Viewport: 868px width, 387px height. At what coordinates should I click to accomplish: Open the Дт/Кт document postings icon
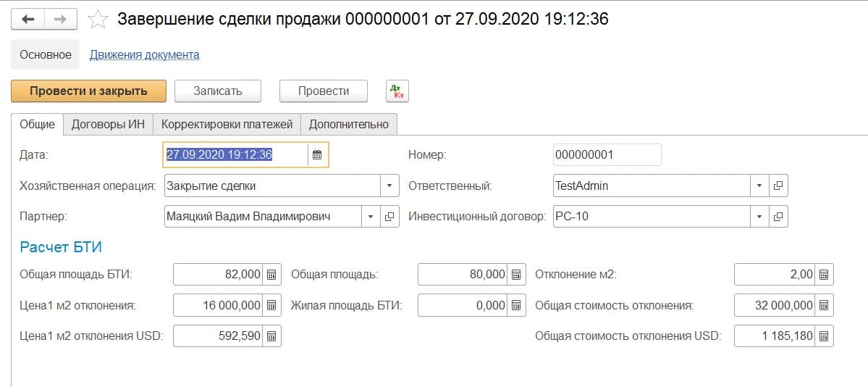[397, 91]
